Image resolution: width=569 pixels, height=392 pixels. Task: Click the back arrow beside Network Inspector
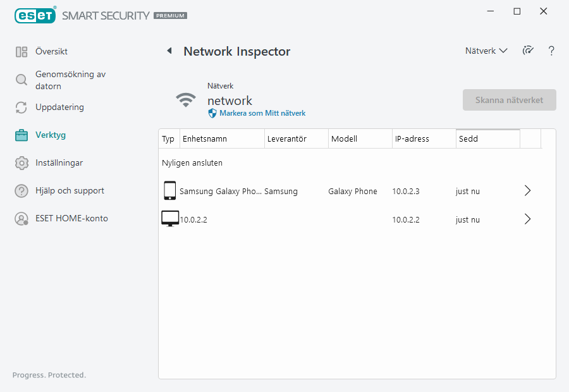coord(169,51)
